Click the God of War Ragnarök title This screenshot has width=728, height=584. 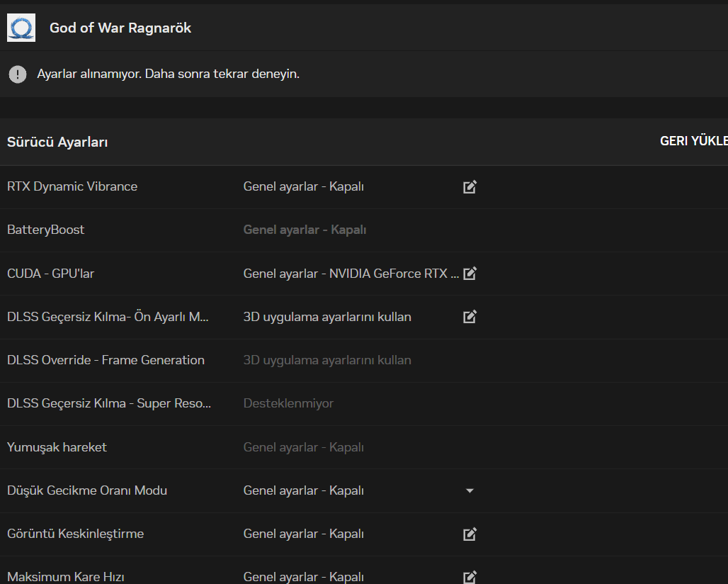pos(120,28)
